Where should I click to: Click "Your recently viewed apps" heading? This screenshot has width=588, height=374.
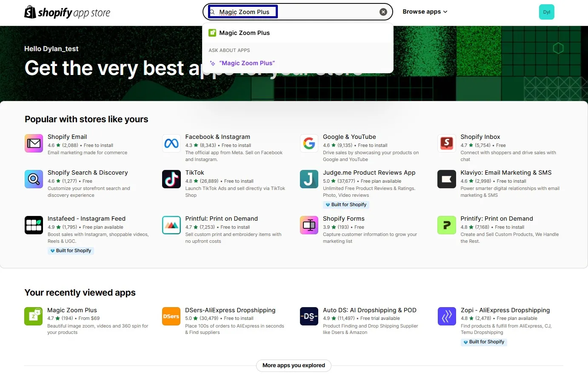click(x=80, y=293)
